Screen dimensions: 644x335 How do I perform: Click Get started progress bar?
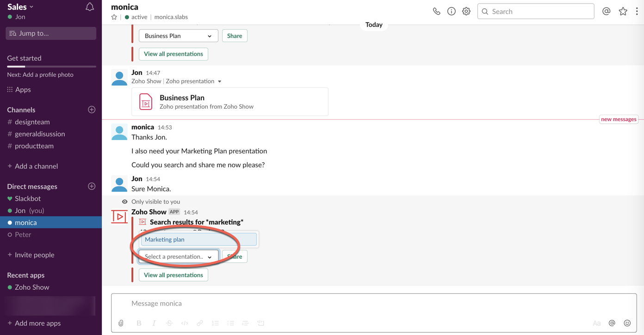(51, 67)
